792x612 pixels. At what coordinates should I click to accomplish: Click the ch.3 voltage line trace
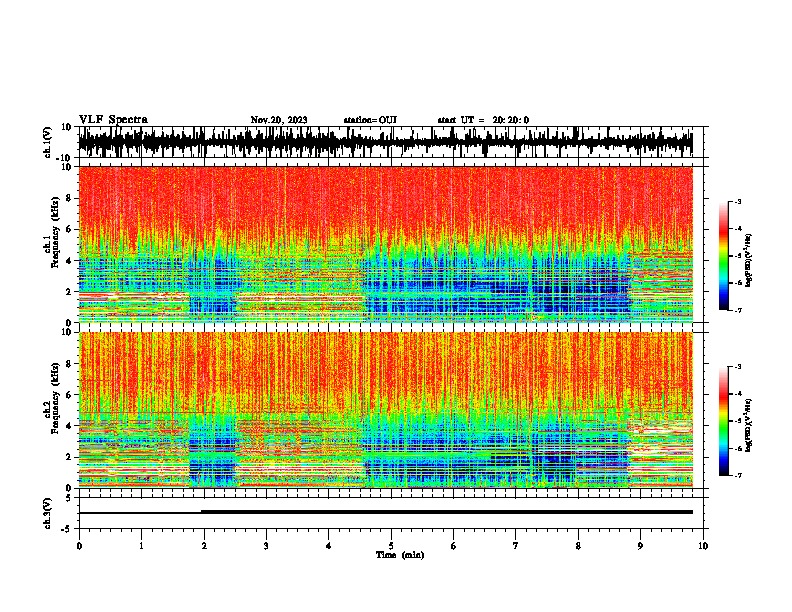[386, 512]
